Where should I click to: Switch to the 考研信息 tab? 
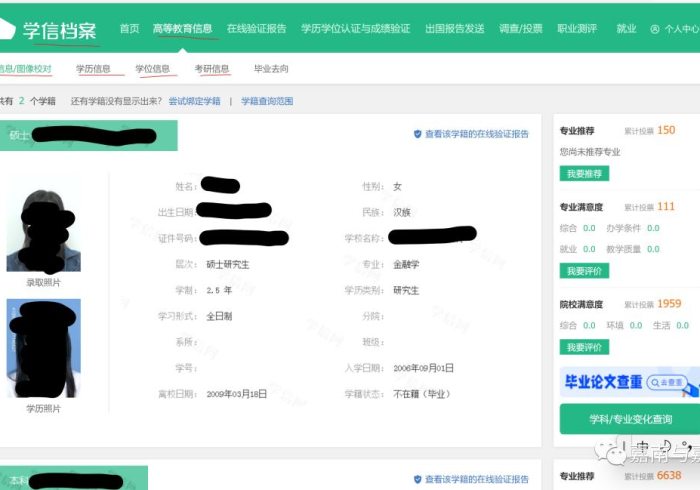pos(212,69)
